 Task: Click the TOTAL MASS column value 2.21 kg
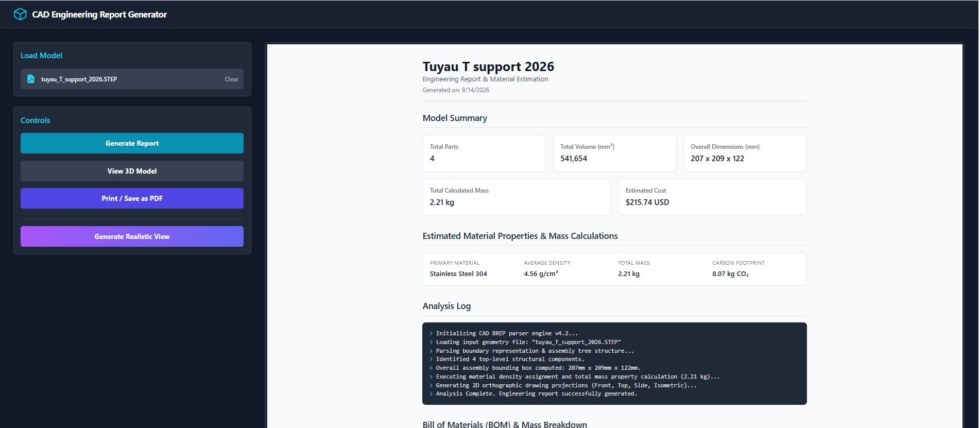pos(629,274)
